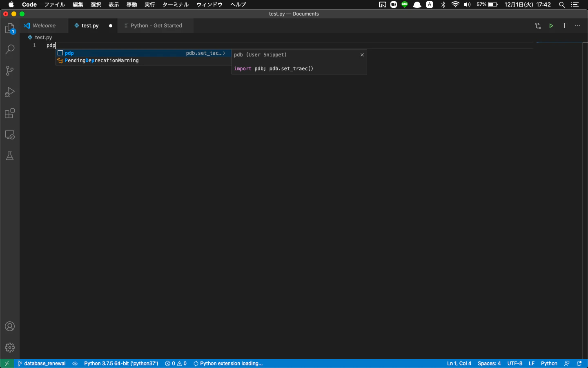Open the Run and Debug view
This screenshot has height=368, width=588.
tap(10, 92)
